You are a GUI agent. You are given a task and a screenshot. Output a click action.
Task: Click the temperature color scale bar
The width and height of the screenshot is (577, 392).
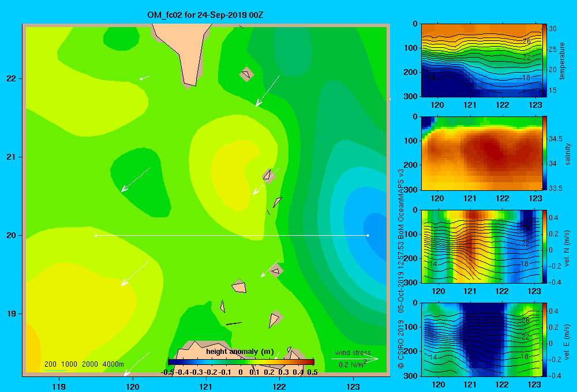click(545, 61)
